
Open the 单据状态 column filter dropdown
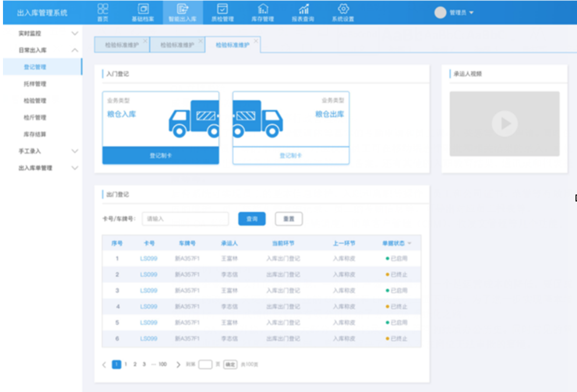(x=410, y=244)
